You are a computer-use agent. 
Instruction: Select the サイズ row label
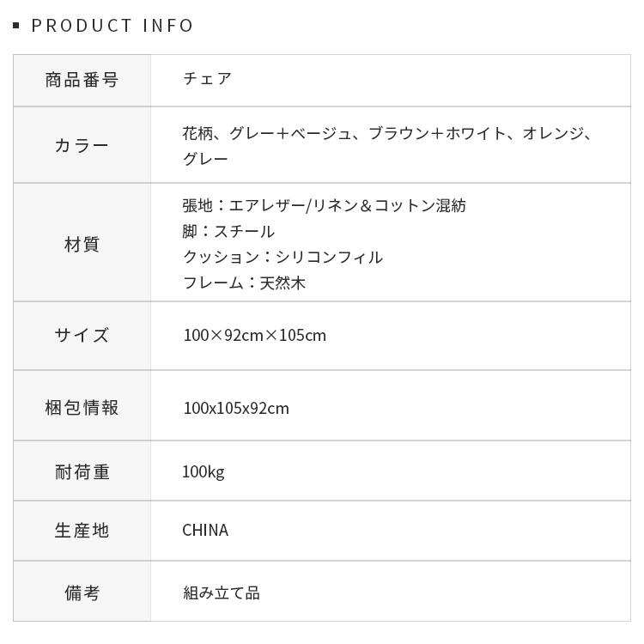(x=82, y=336)
